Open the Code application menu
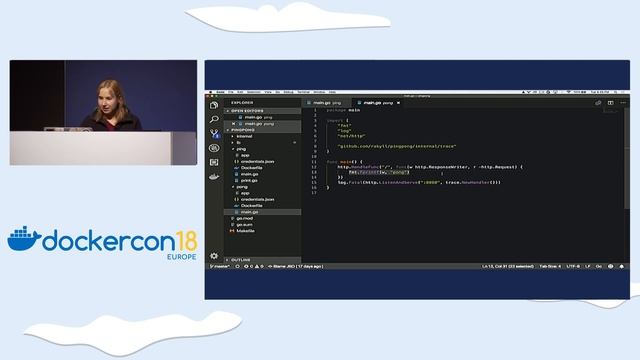 [220, 92]
